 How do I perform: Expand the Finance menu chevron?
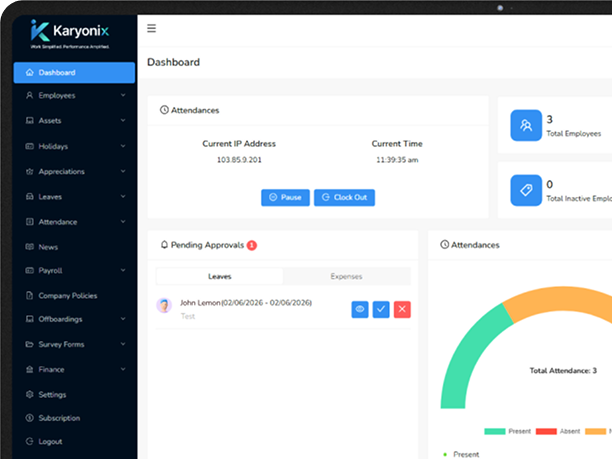pyautogui.click(x=123, y=369)
